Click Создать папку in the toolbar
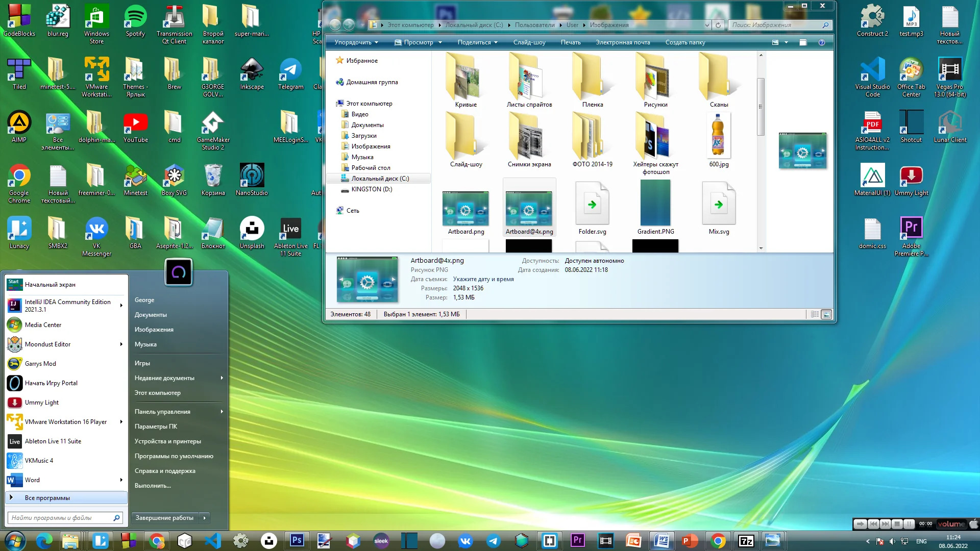This screenshot has height=551, width=980. [x=685, y=42]
